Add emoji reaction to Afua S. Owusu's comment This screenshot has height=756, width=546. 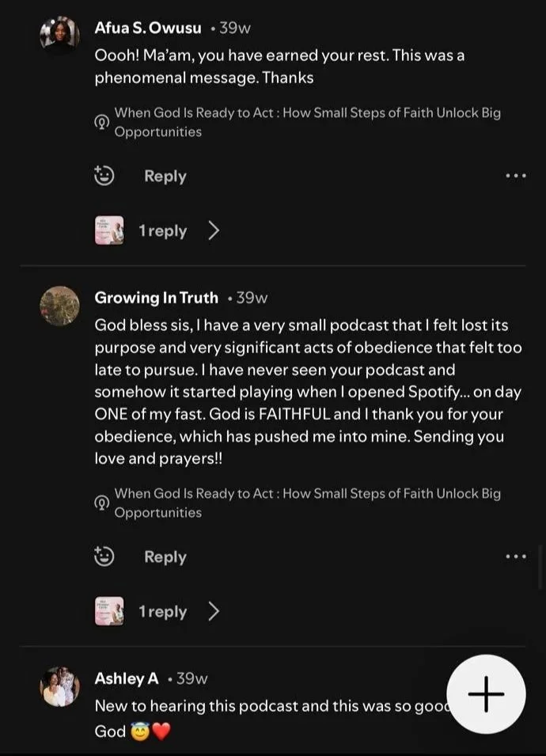click(104, 176)
